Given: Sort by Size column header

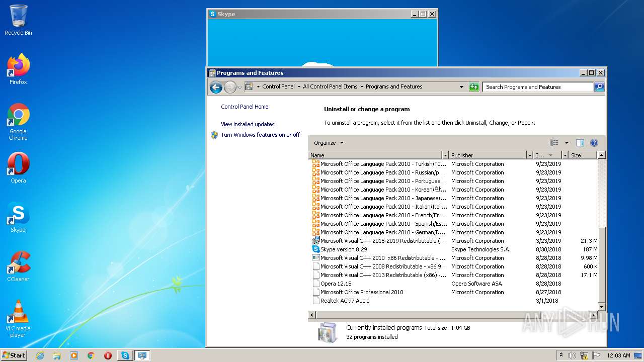Looking at the screenshot, I should click(583, 155).
